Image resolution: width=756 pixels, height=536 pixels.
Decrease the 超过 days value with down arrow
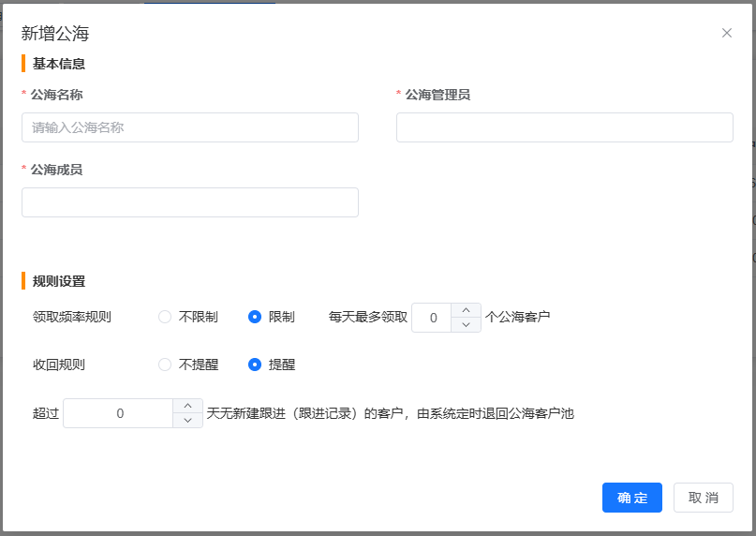(188, 421)
